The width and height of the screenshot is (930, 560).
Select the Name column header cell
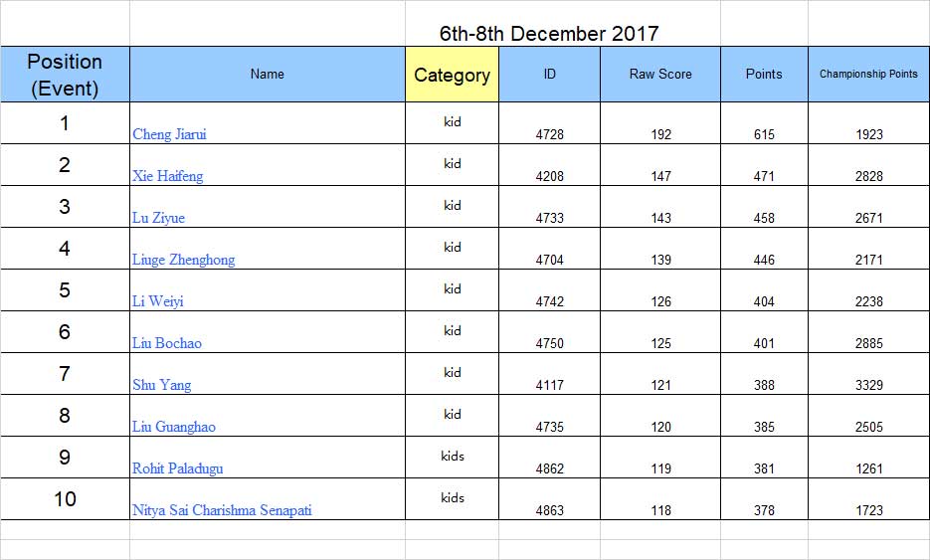(x=268, y=75)
